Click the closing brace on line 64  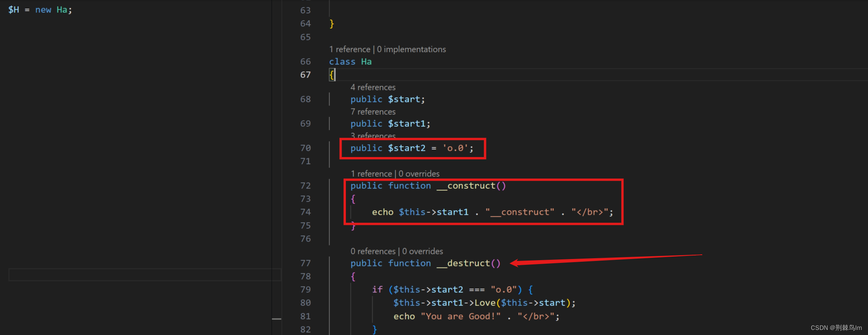pyautogui.click(x=332, y=24)
